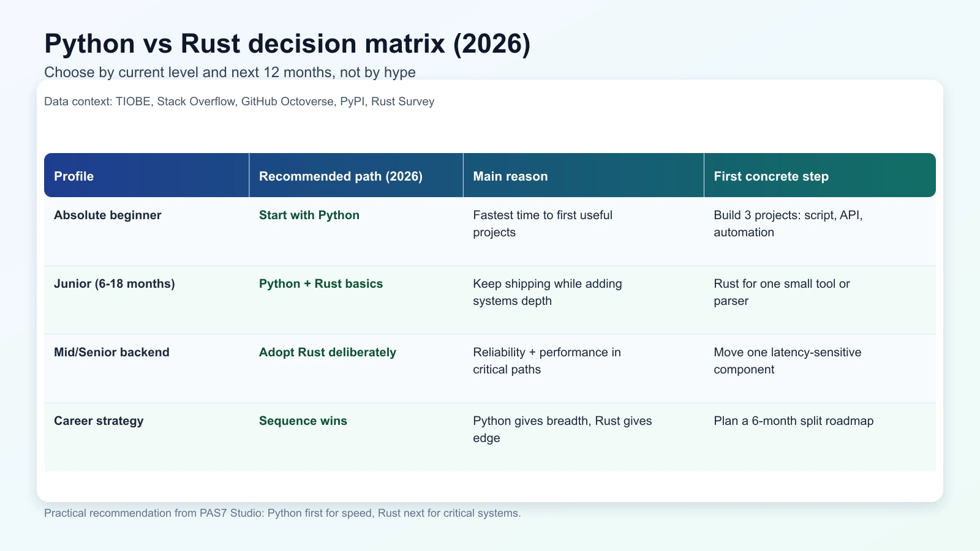Click the "Recommended path (2026)" column header

[340, 176]
